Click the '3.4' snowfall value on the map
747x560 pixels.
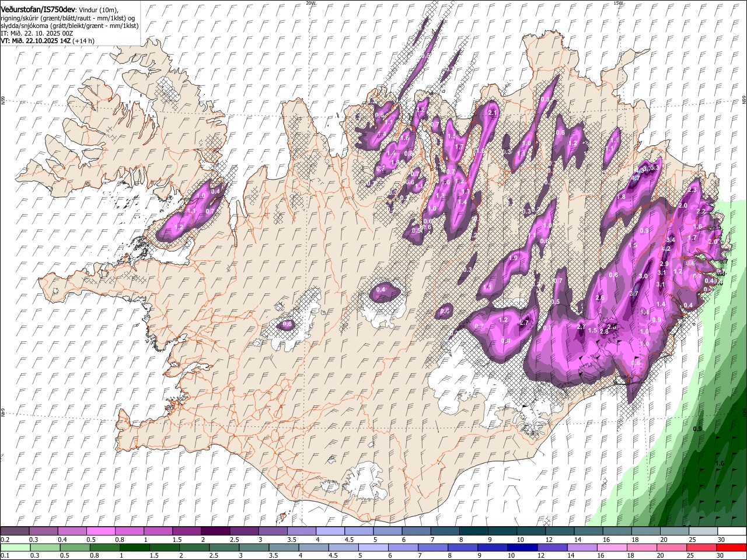(671, 240)
